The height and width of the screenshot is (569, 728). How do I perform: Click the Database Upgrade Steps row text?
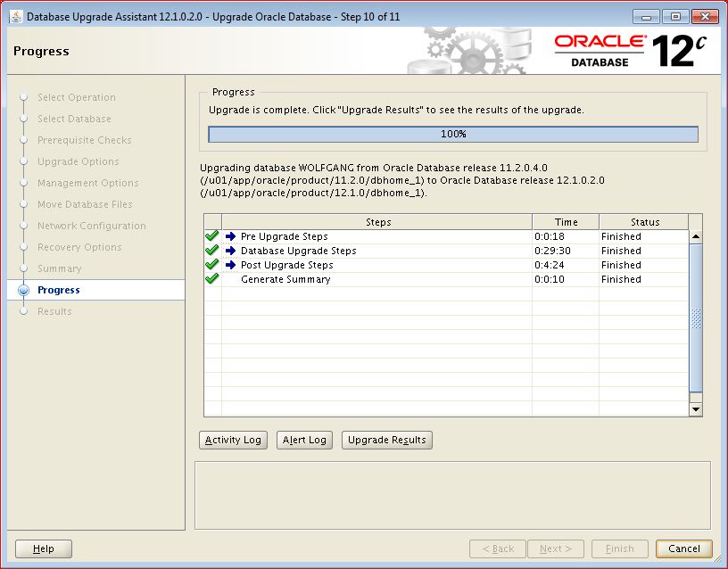tap(299, 252)
